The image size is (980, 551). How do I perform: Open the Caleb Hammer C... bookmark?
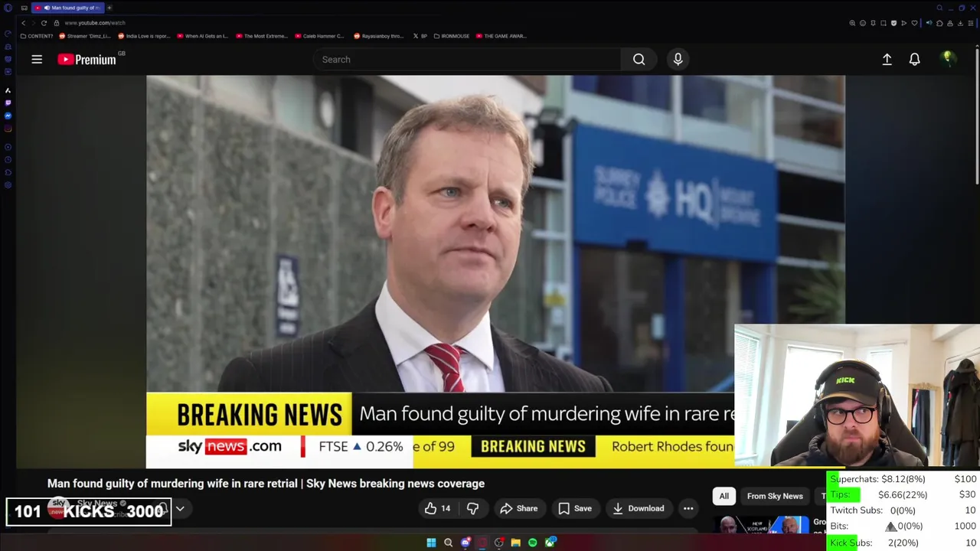pyautogui.click(x=319, y=36)
